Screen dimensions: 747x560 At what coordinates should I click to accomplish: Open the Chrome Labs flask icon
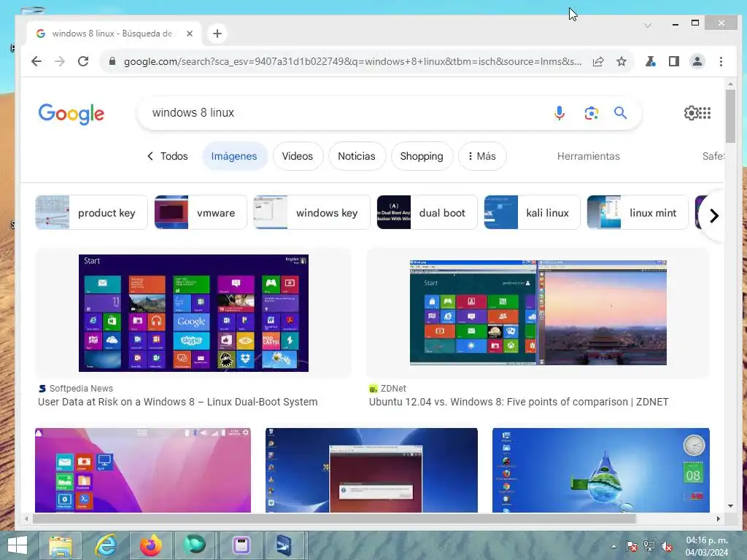pyautogui.click(x=650, y=61)
